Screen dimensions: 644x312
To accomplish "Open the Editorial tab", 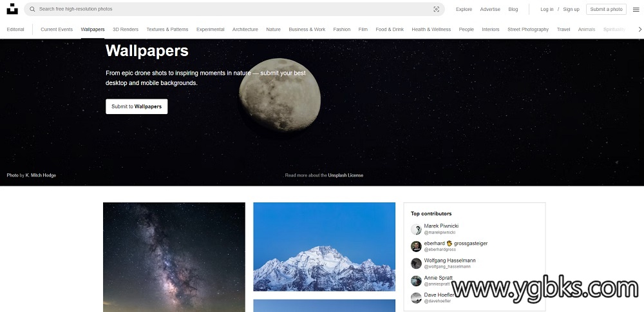I will point(15,29).
